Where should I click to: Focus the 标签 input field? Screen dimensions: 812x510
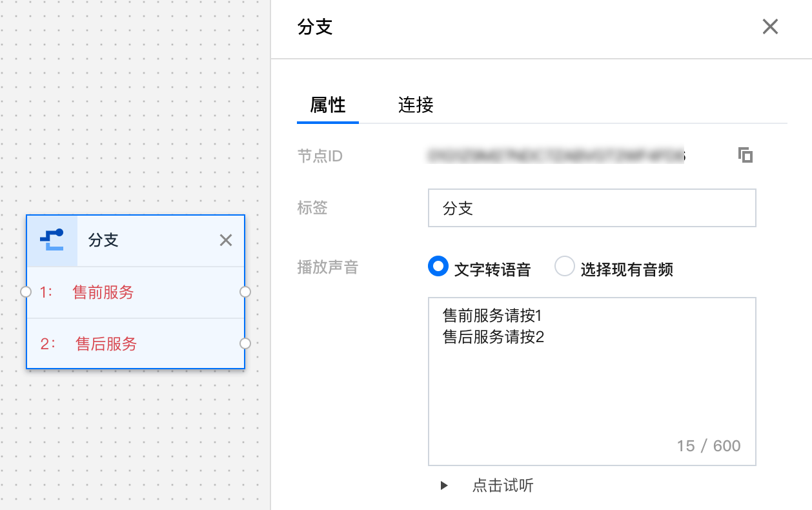pos(591,208)
